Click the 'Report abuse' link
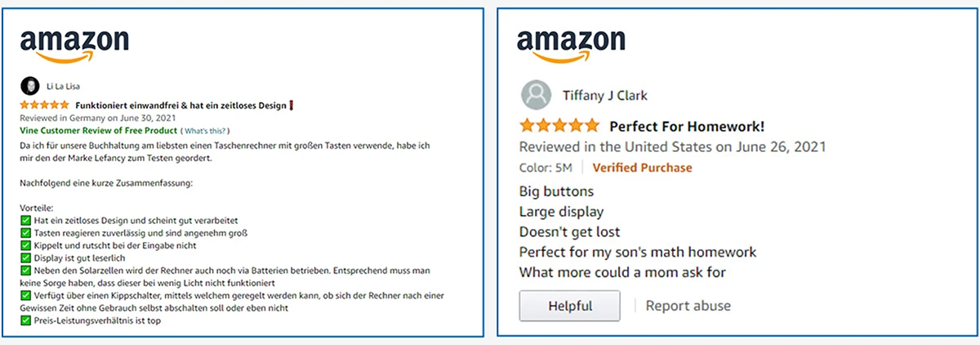 tap(688, 306)
